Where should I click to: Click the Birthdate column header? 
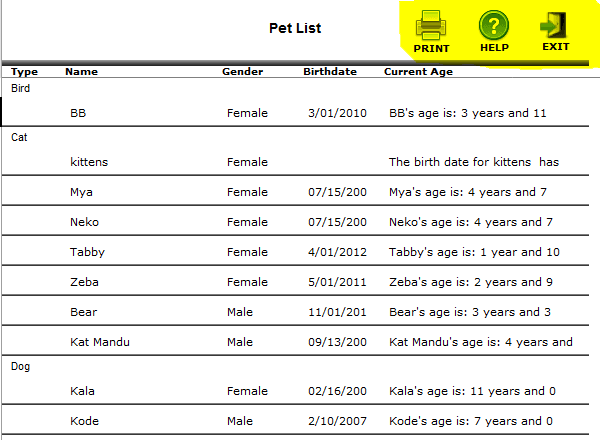click(330, 72)
